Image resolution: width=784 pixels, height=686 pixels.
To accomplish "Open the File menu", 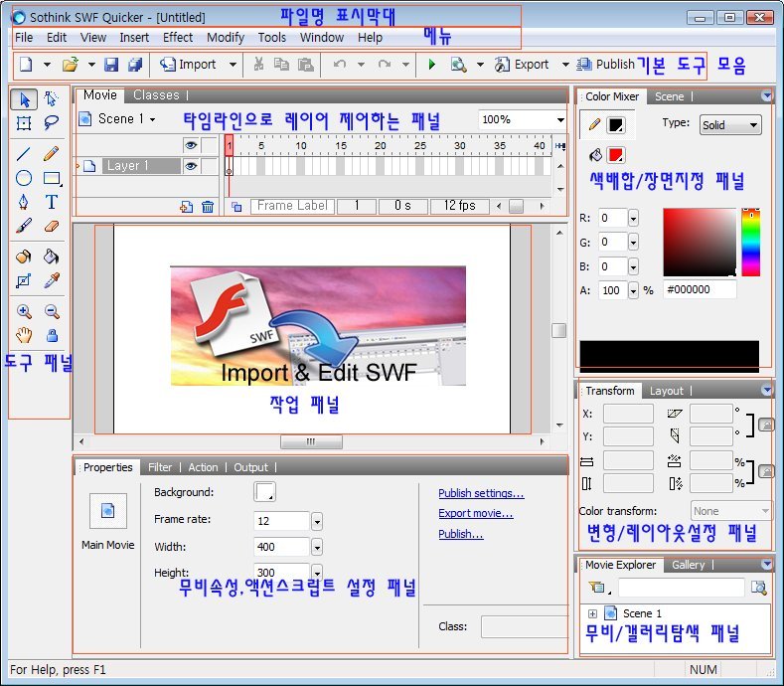I will [24, 38].
